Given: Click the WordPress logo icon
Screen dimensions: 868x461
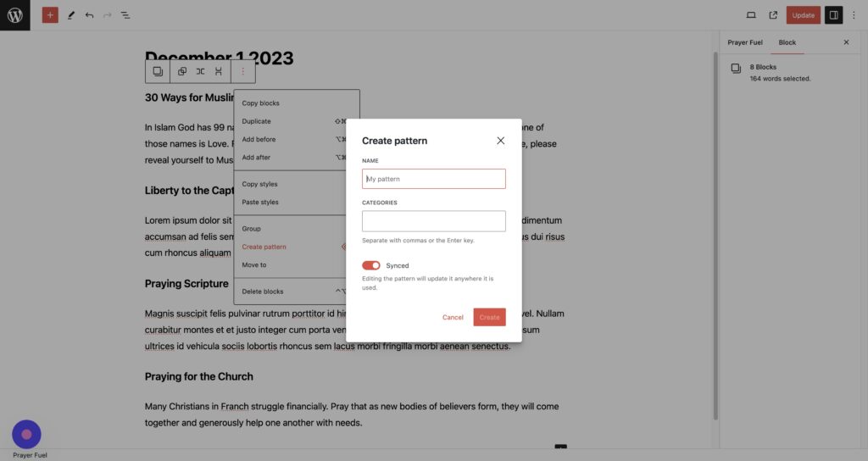Looking at the screenshot, I should click(x=15, y=15).
